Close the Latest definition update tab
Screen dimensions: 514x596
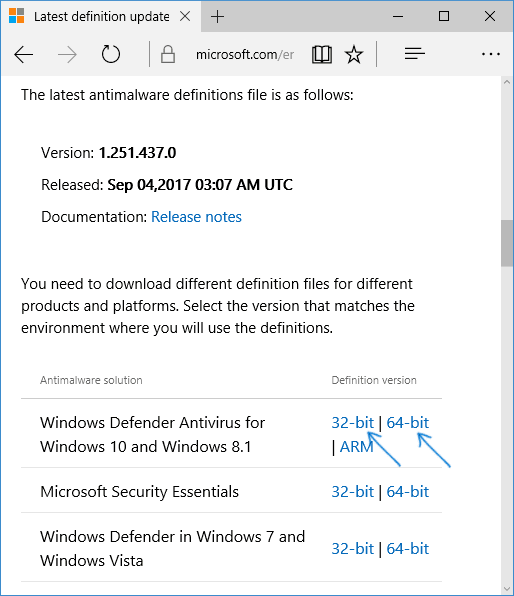point(185,16)
